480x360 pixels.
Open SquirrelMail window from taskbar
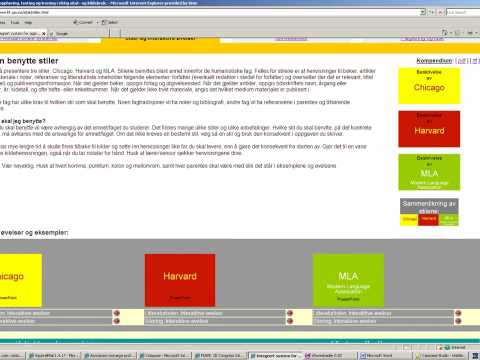tap(54, 356)
